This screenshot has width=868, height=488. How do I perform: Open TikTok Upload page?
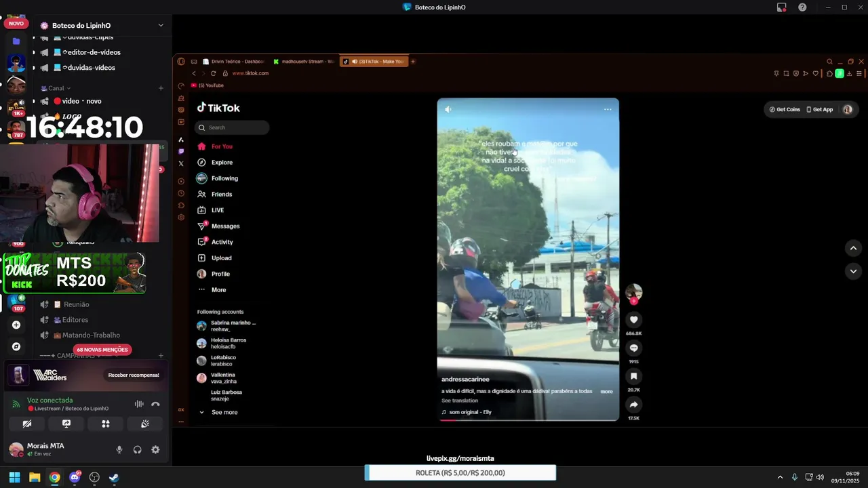[x=215, y=258]
